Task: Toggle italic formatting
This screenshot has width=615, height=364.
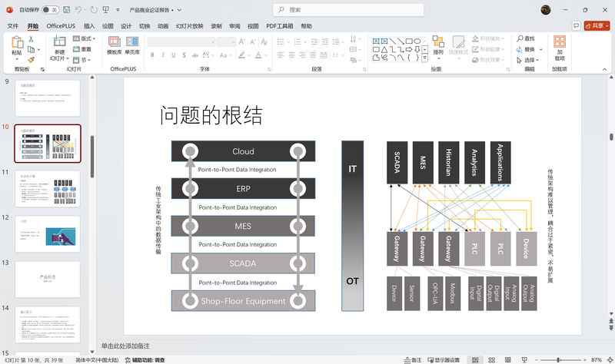Action: point(163,55)
